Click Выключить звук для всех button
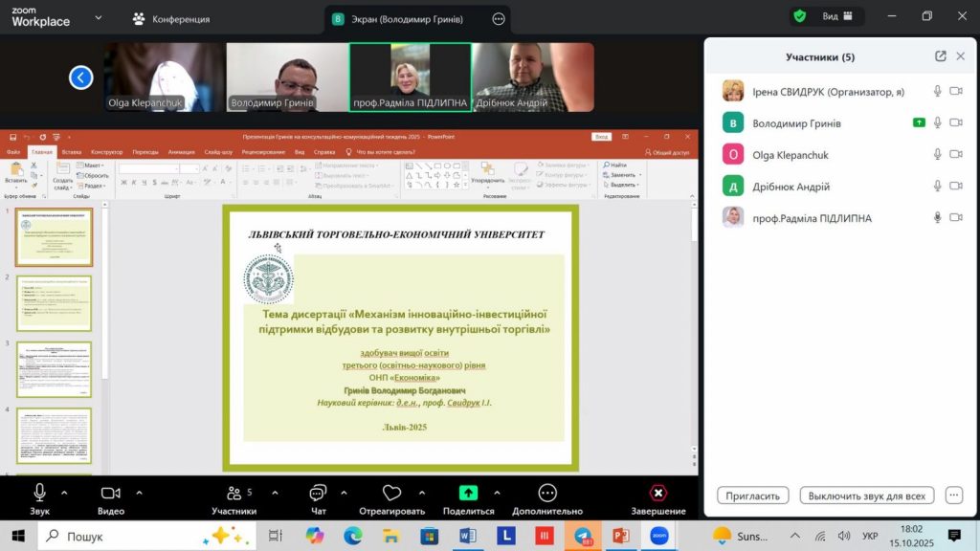This screenshot has width=980, height=551. pyautogui.click(x=866, y=496)
